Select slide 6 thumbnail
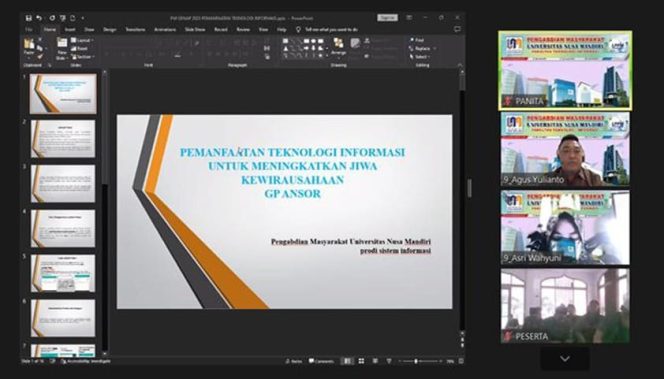The height and width of the screenshot is (379, 664). pyautogui.click(x=63, y=318)
